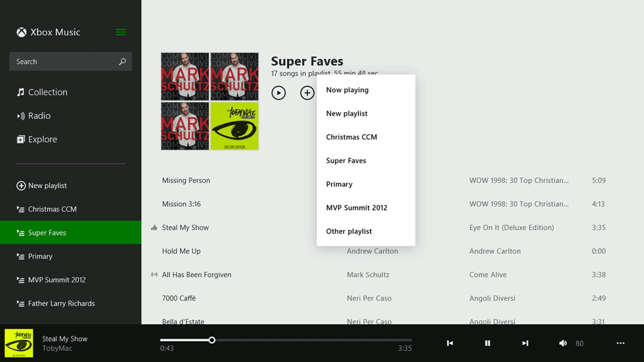Open the Collection section
Image resolution: width=644 pixels, height=362 pixels.
coord(47,92)
